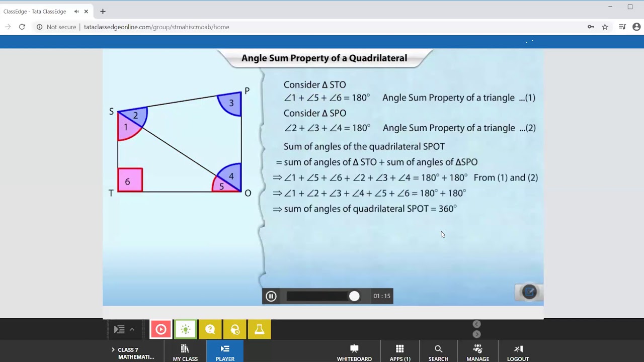Open the yellow lab flask resource
Viewport: 644px width, 362px height.
(x=259, y=329)
